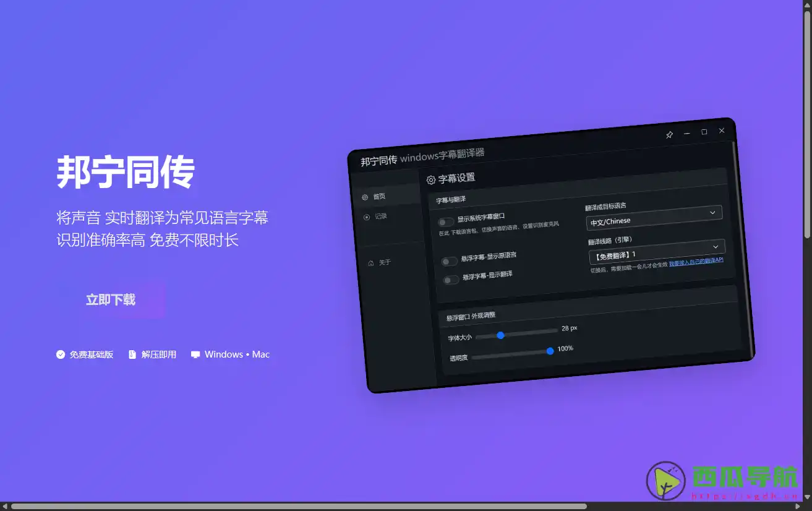The image size is (812, 511).
Task: Click the document icon beside 解压即用
Action: (x=132, y=354)
